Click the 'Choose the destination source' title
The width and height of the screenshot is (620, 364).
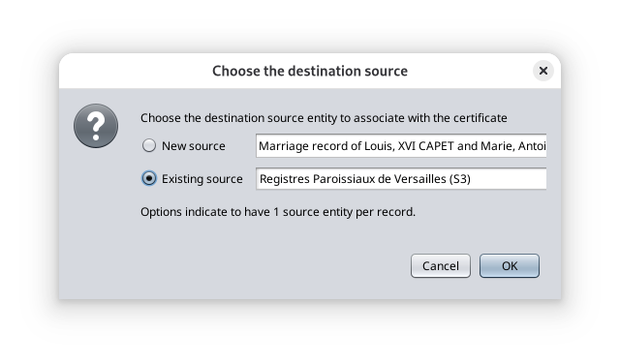coord(310,71)
